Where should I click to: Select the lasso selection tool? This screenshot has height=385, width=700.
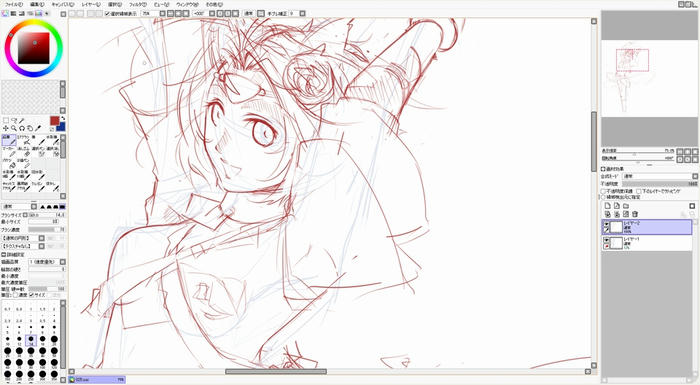pos(14,121)
